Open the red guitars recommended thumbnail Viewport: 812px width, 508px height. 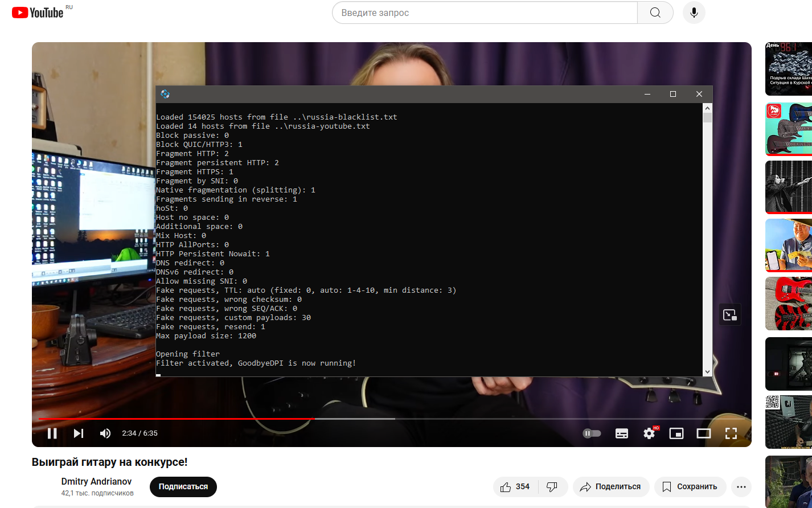tap(789, 304)
